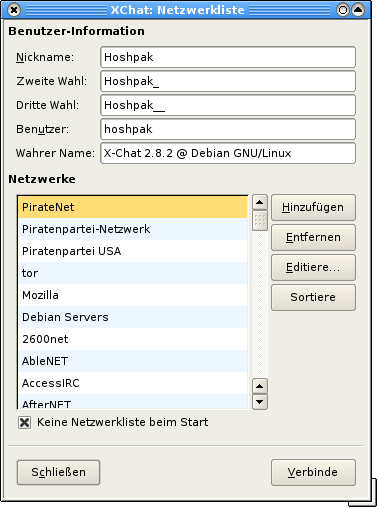The width and height of the screenshot is (378, 508).
Task: Select the 2600net network
Action: click(133, 339)
